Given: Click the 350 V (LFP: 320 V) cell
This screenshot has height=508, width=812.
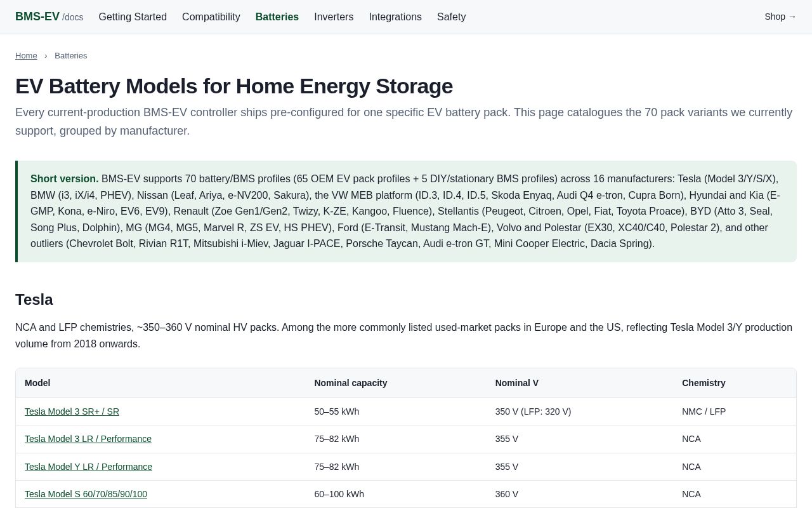Looking at the screenshot, I should pyautogui.click(x=580, y=411).
